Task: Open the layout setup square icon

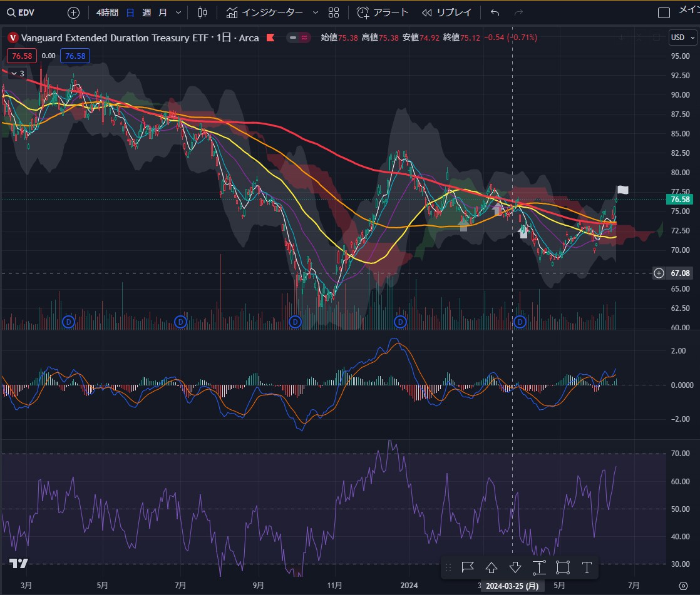Action: [664, 13]
